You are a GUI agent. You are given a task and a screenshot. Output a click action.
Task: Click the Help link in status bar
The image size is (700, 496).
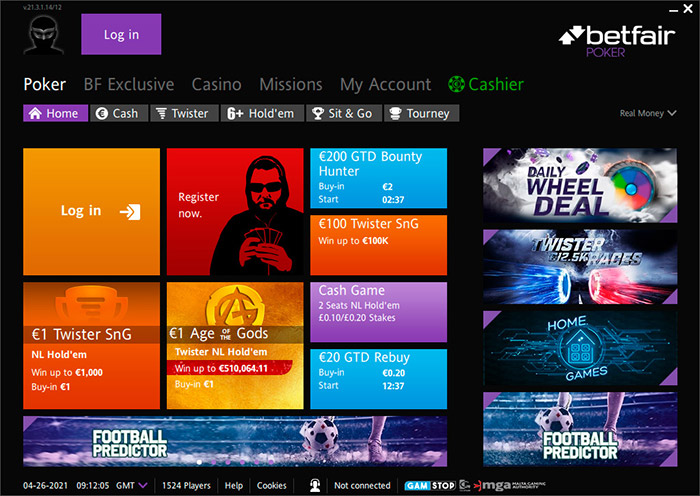(x=233, y=485)
